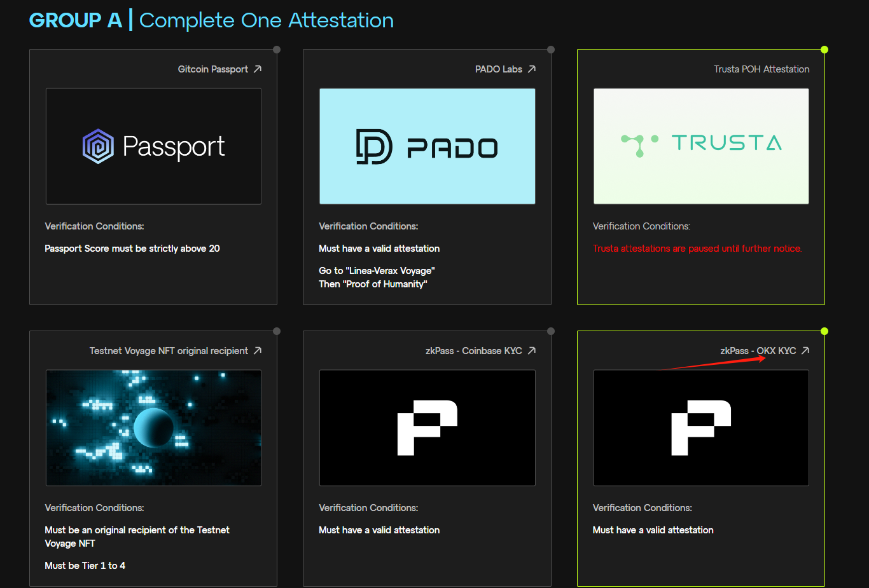Open the zkPass - Coinbase KYC link
The image size is (869, 588).
tap(474, 351)
